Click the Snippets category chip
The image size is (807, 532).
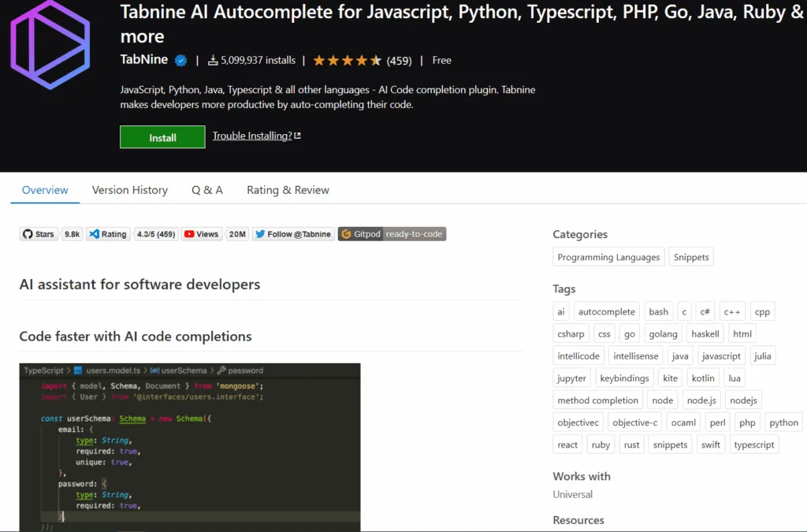click(691, 257)
